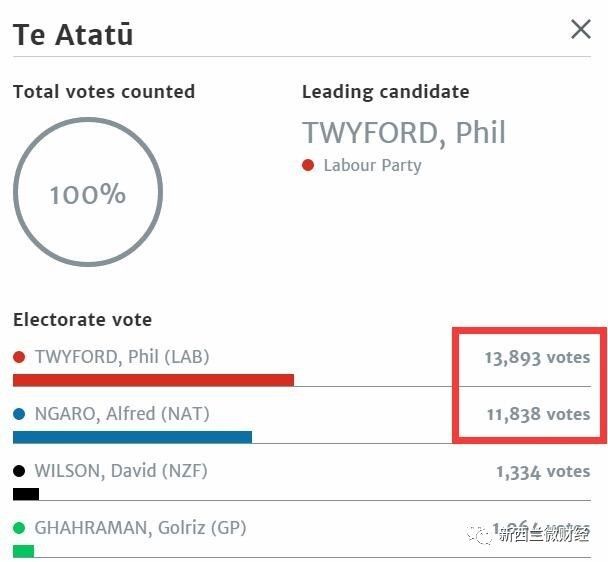Viewport: 608px width, 562px height.
Task: Click the blue dot beside NGARO
Action: click(19, 414)
